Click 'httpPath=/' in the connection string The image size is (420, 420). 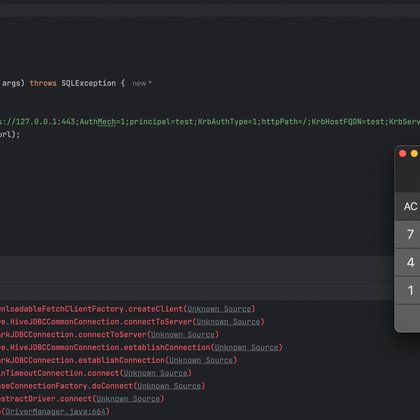coord(284,122)
